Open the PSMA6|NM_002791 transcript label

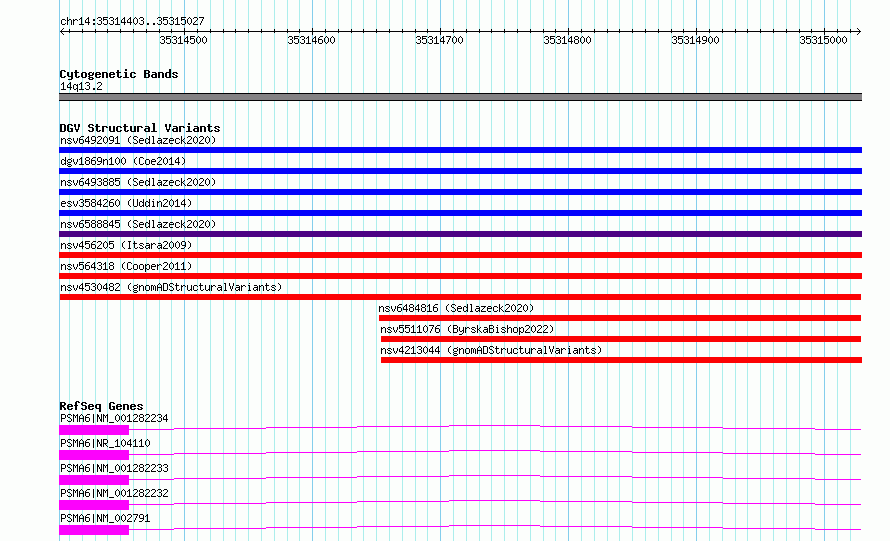[x=105, y=518]
